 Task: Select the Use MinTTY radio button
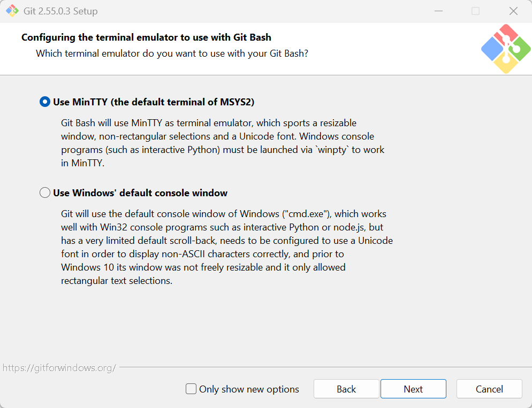pos(45,102)
